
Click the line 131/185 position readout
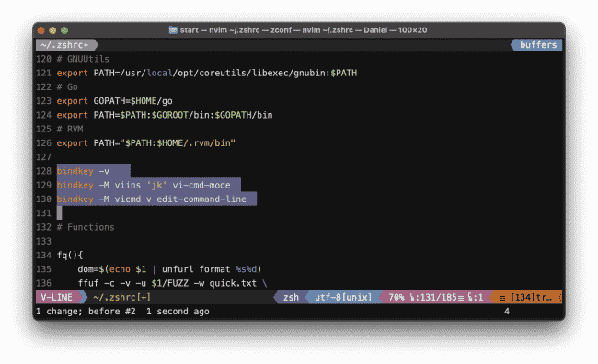(x=437, y=297)
